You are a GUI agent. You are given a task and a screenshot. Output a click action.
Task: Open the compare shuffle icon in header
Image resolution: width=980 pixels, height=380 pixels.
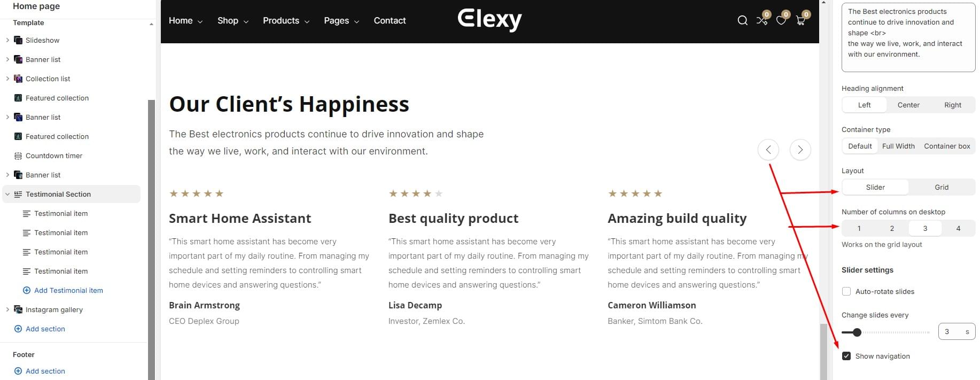pyautogui.click(x=761, y=20)
